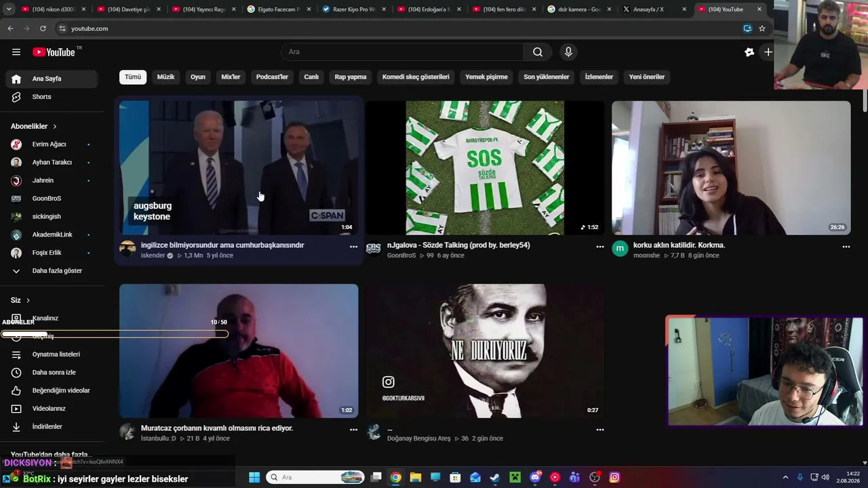Open options menu for ingilizce bilmiyorsundur video
868x488 pixels.
tap(353, 247)
